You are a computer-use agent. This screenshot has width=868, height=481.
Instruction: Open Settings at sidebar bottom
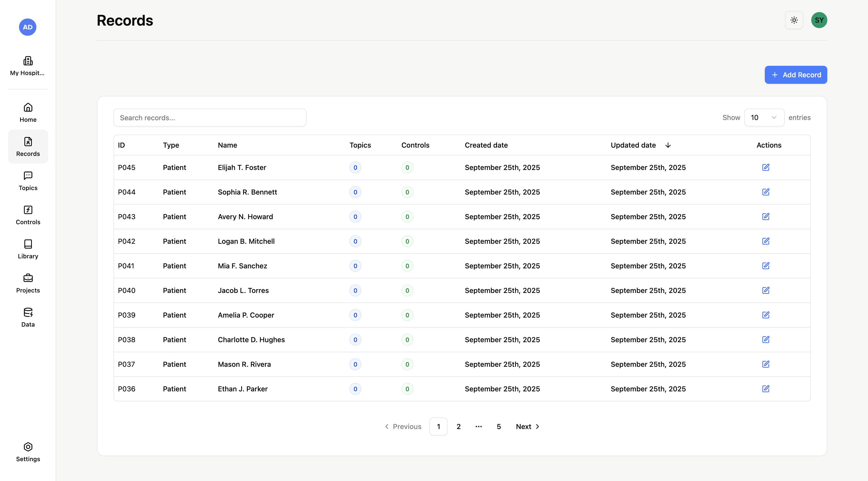click(28, 452)
